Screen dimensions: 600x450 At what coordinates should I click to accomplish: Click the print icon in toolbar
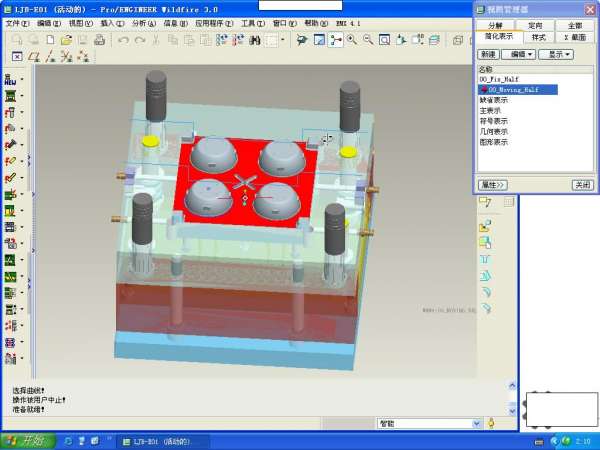click(99, 41)
